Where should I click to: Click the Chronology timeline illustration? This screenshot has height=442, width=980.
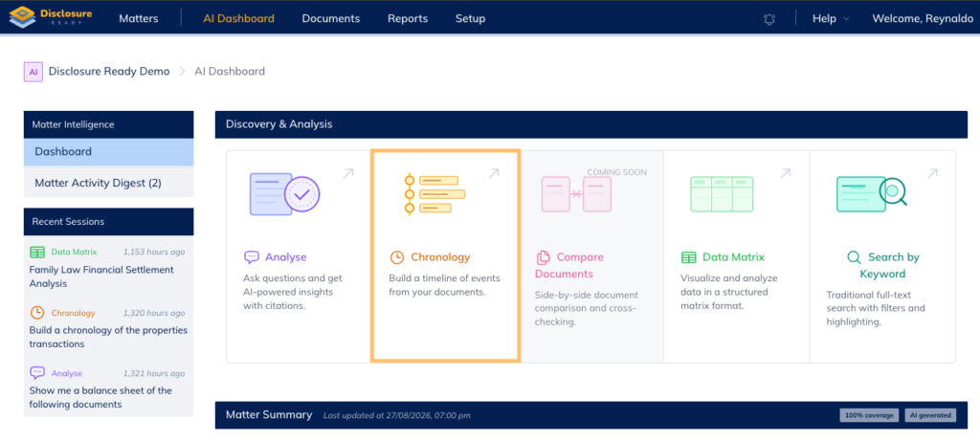point(435,194)
